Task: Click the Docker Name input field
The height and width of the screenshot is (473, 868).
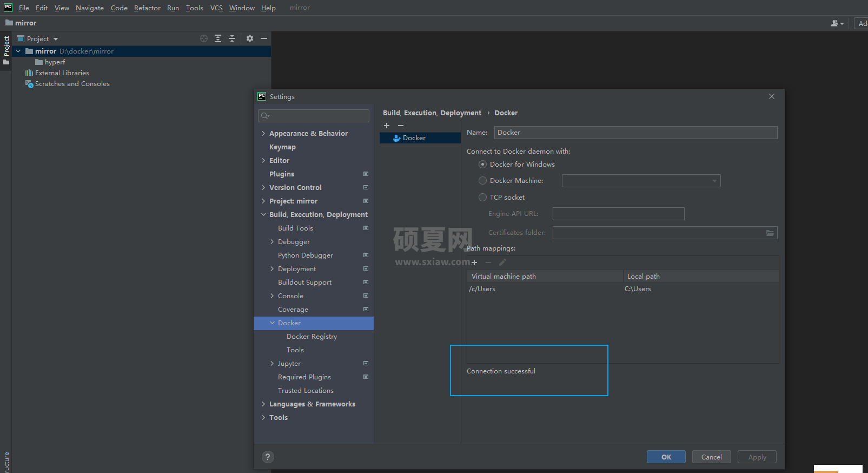Action: click(x=635, y=133)
